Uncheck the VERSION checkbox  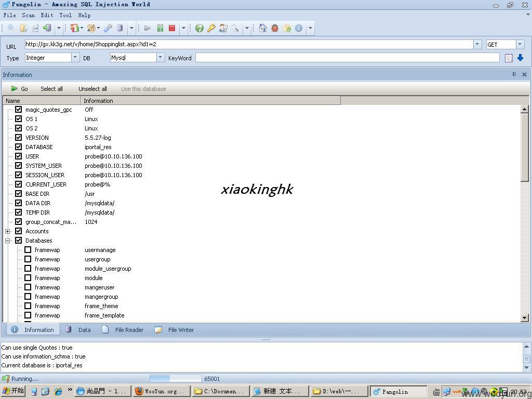[19, 137]
